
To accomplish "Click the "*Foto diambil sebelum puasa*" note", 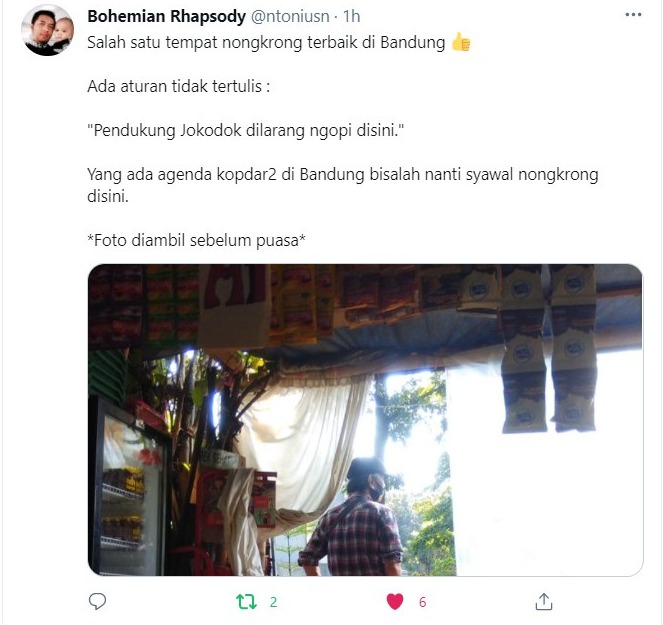I will click(x=196, y=240).
